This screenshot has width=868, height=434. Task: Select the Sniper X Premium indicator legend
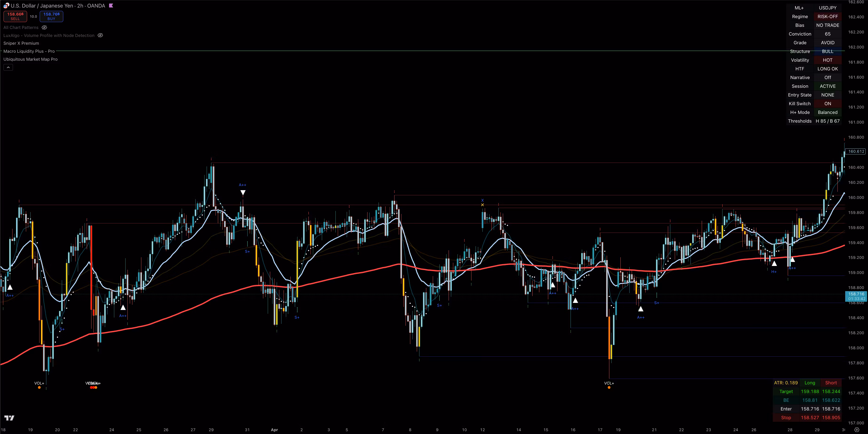pos(21,43)
